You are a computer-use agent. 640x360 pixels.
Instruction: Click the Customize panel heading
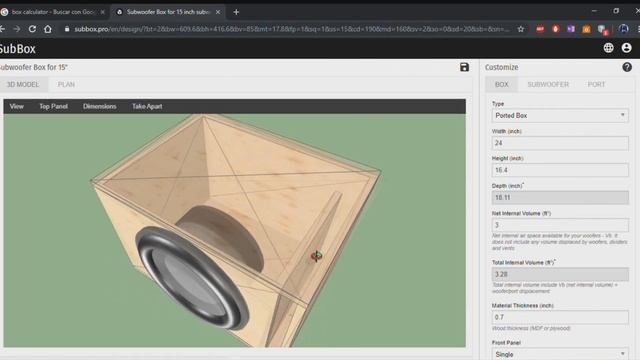[501, 67]
